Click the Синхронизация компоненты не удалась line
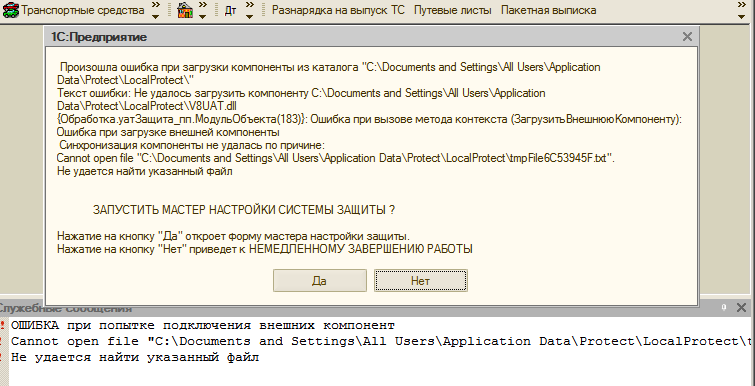755x386 pixels. pos(193,145)
